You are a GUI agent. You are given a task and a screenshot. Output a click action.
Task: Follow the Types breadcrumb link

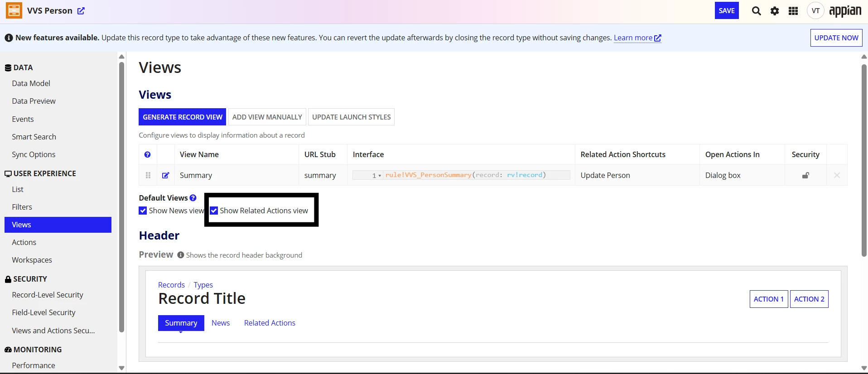203,285
